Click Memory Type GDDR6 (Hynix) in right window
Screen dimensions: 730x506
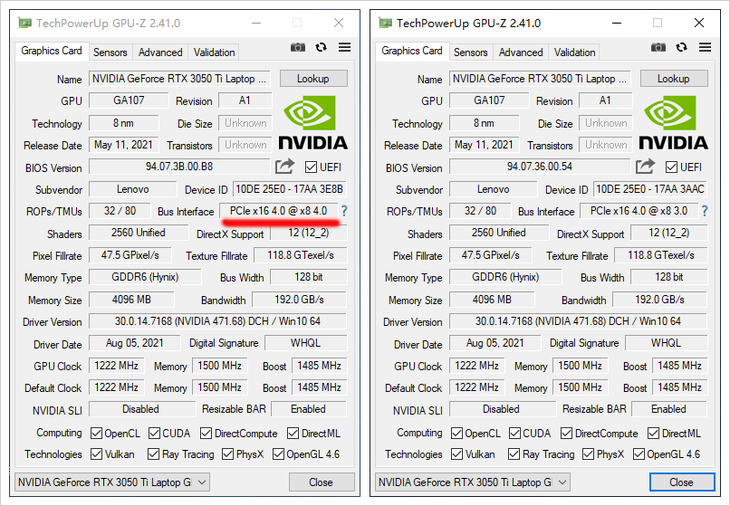click(x=506, y=277)
